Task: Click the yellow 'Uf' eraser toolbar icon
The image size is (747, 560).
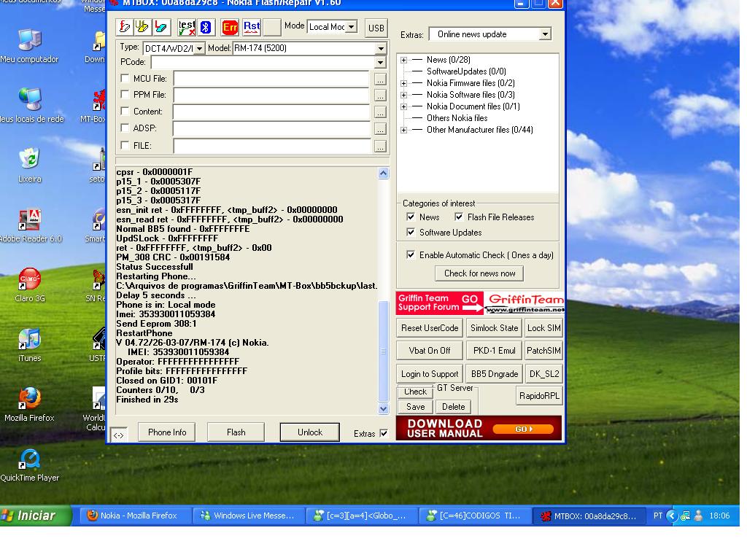Action: (x=142, y=27)
